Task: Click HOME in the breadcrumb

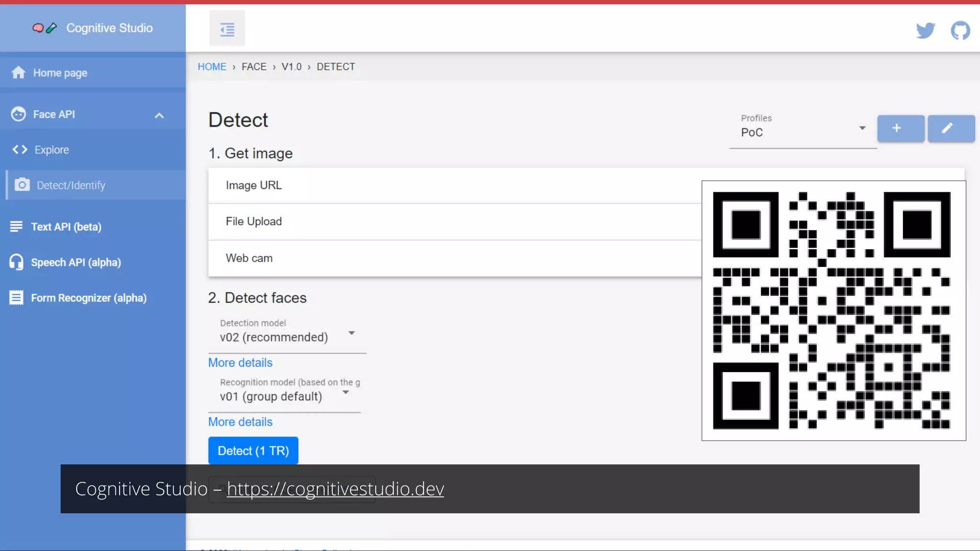Action: point(212,67)
